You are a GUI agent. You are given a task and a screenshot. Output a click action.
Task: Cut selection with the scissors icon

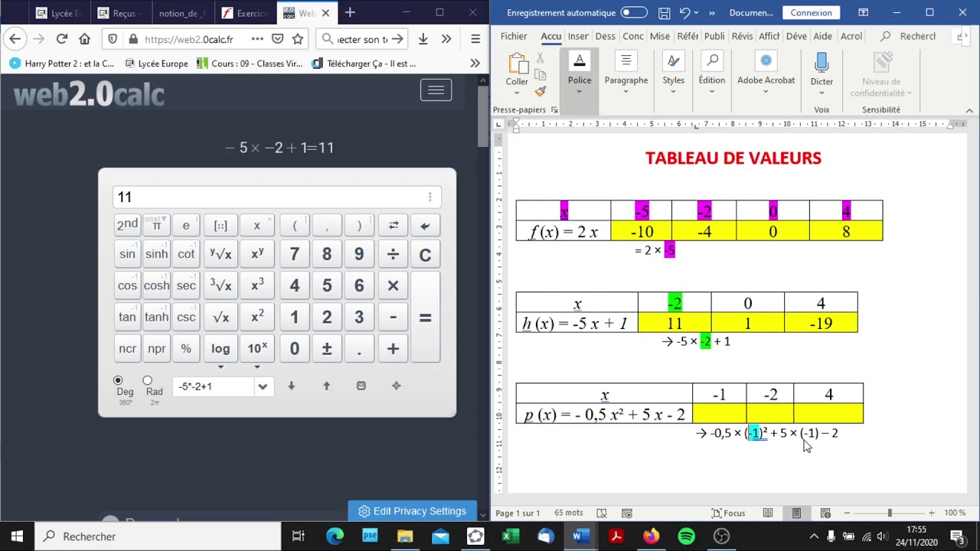(541, 58)
